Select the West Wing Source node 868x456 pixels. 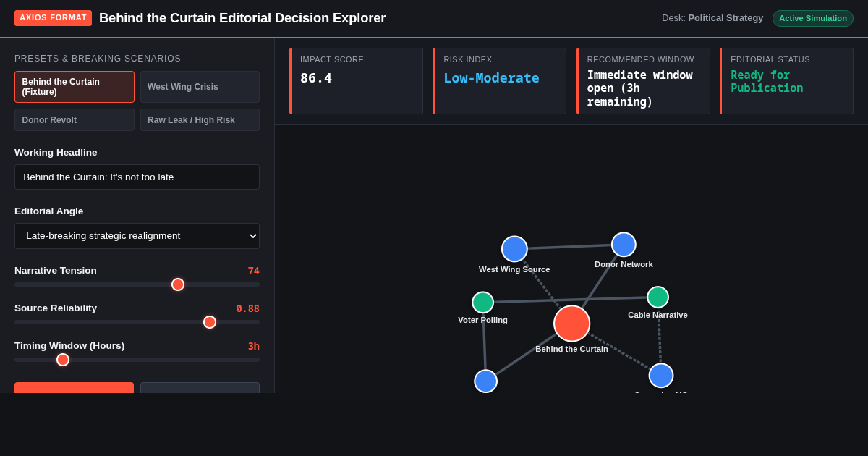coord(514,249)
